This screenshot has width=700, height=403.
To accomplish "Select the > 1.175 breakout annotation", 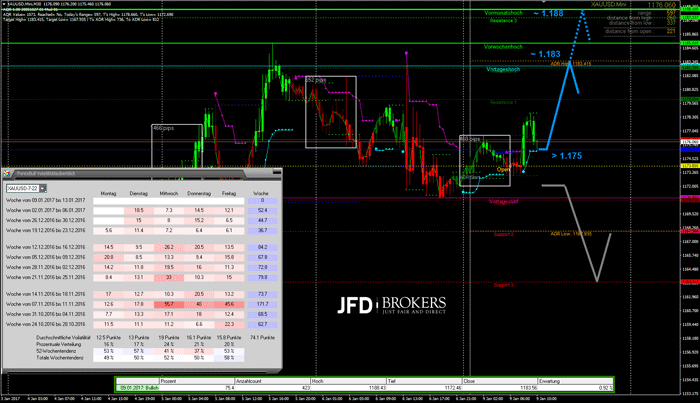I will 565,155.
